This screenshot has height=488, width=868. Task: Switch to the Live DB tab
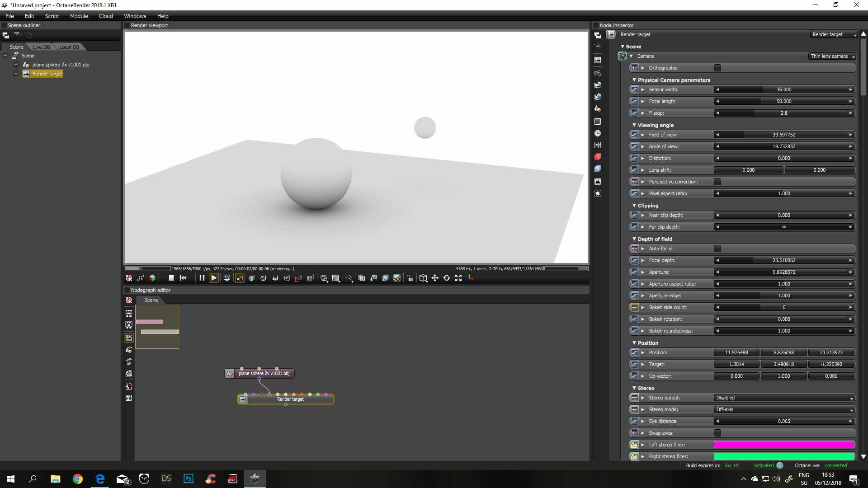[41, 47]
